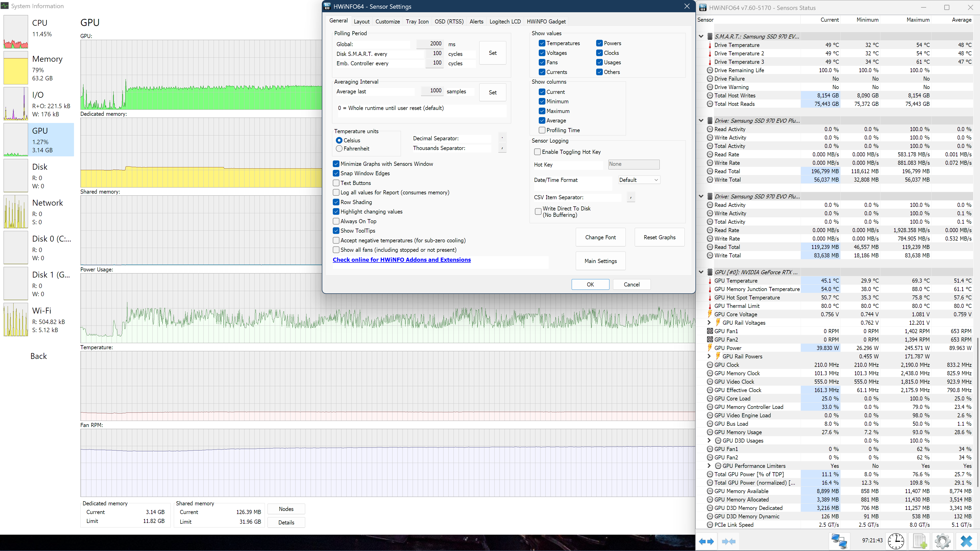Expand GPU Performance Limiters row
This screenshot has height=551, width=980.
[709, 466]
